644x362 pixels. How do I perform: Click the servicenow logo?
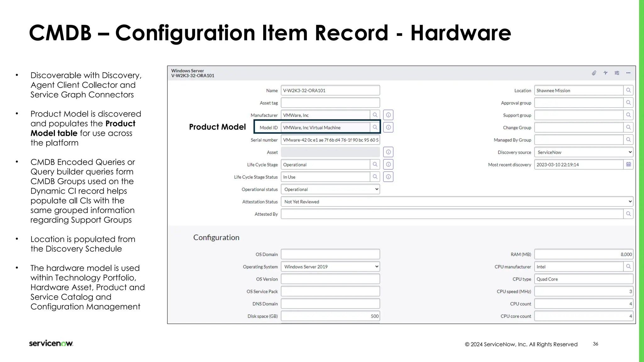point(51,343)
